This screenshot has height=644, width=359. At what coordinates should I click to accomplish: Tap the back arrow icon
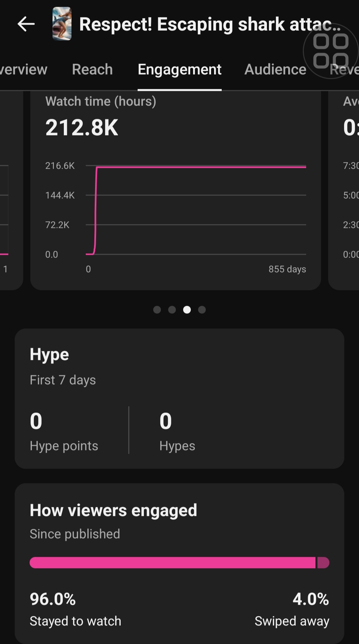coord(26,24)
